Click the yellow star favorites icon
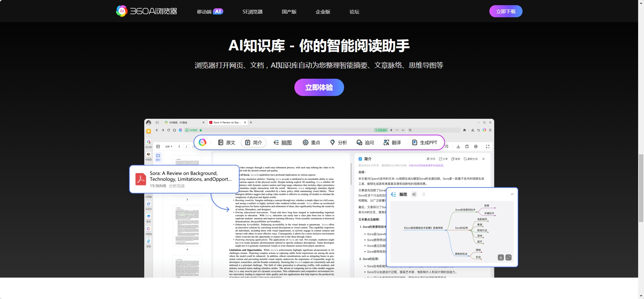This screenshot has height=299, width=644. point(149,131)
